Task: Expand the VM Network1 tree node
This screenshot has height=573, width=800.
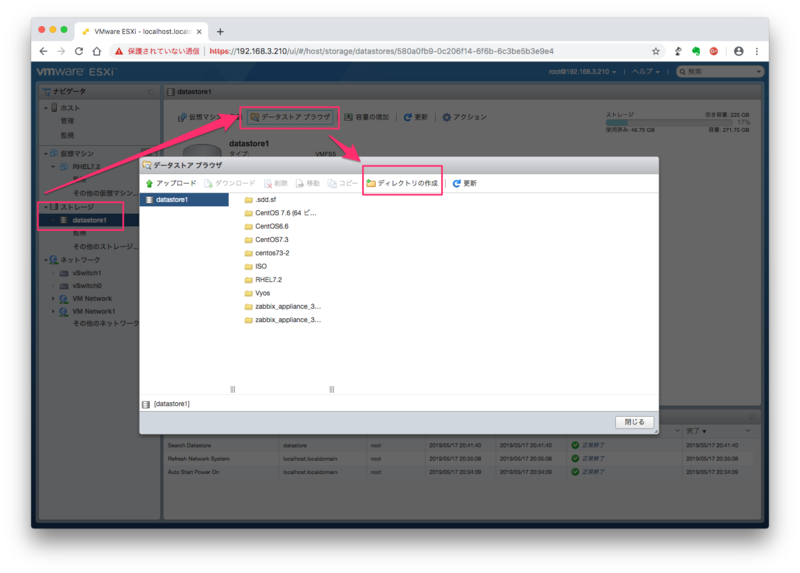Action: coord(53,311)
